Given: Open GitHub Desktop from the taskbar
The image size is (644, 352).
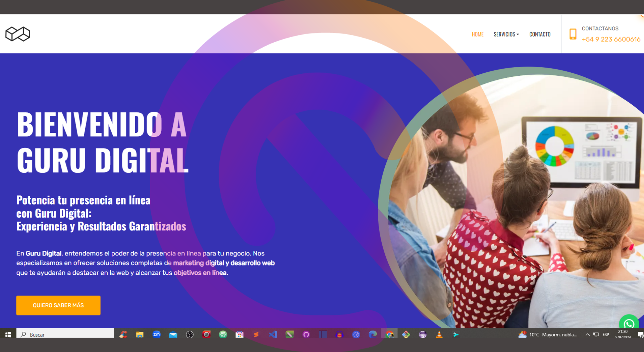Looking at the screenshot, I should click(x=306, y=334).
